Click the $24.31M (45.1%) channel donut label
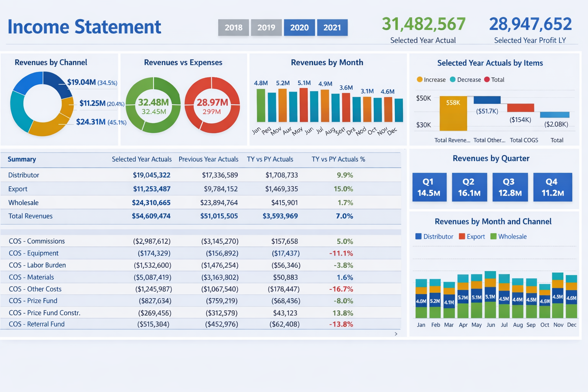 point(101,122)
